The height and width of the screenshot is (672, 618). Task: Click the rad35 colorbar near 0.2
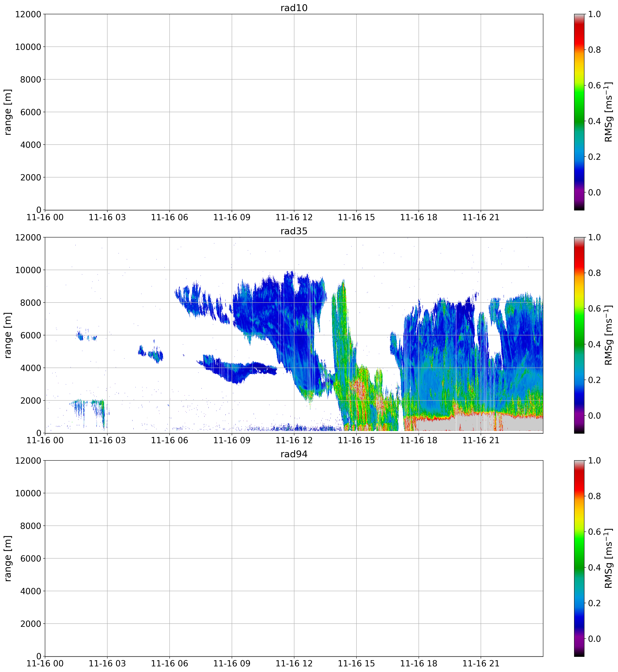coord(579,380)
